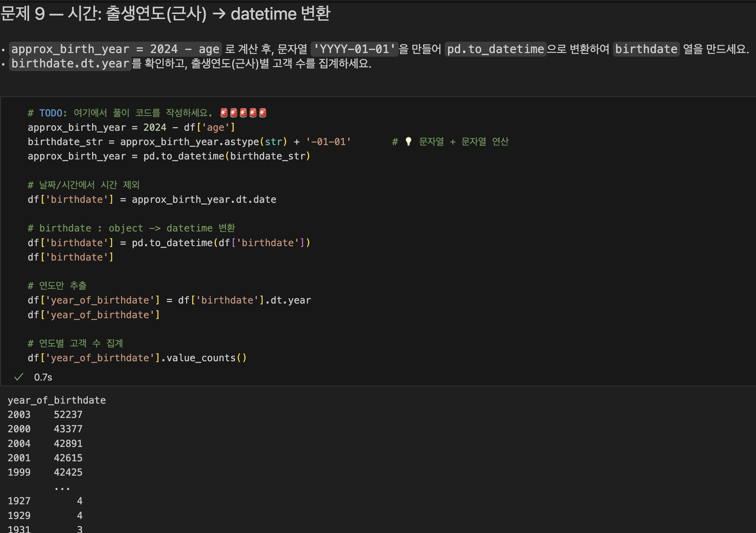Click the 'pd.to_datetime' inline code in instructions
Screen dimensions: 756x533
495,49
